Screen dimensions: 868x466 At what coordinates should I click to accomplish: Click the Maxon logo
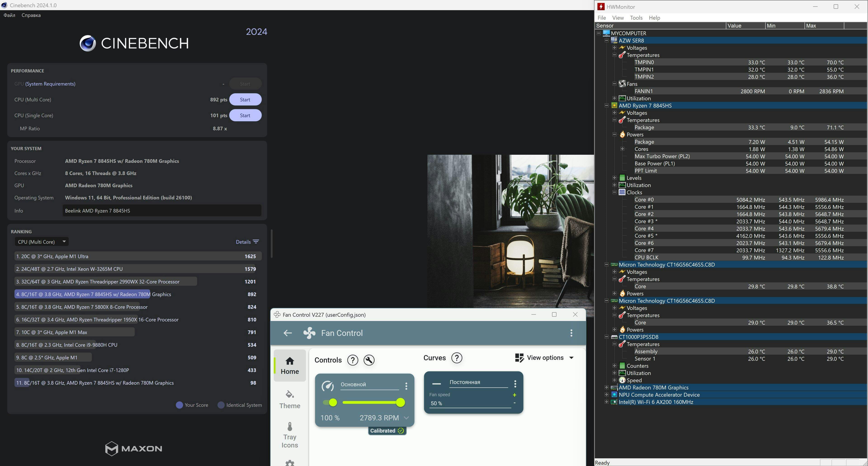pos(133,448)
